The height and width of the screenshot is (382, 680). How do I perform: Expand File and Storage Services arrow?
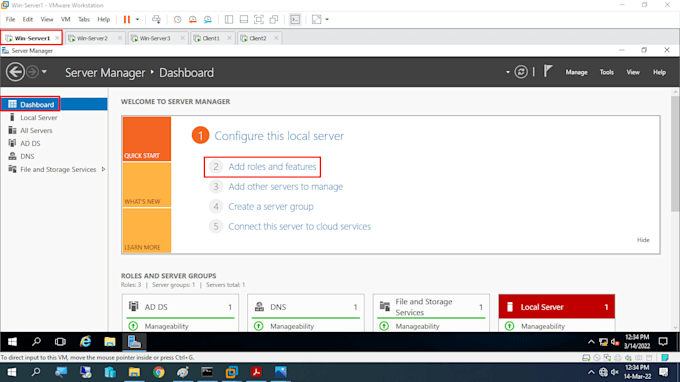coord(103,170)
